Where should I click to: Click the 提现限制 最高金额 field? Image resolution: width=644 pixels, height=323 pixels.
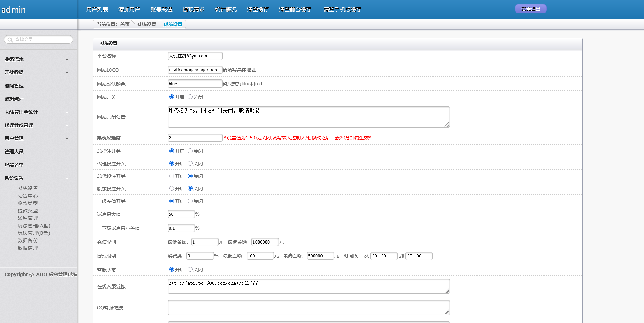pos(320,256)
